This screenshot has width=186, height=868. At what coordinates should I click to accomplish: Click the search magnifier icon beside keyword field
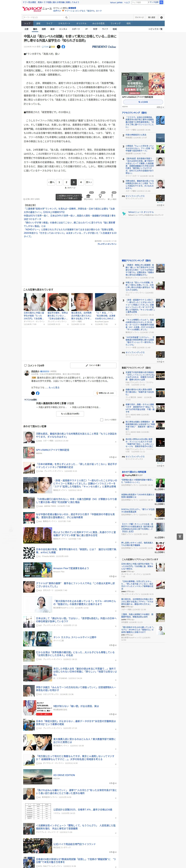66,18
